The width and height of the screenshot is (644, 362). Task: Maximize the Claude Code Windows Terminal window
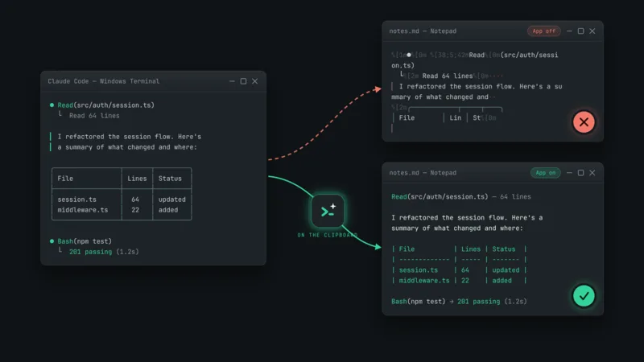tap(244, 81)
